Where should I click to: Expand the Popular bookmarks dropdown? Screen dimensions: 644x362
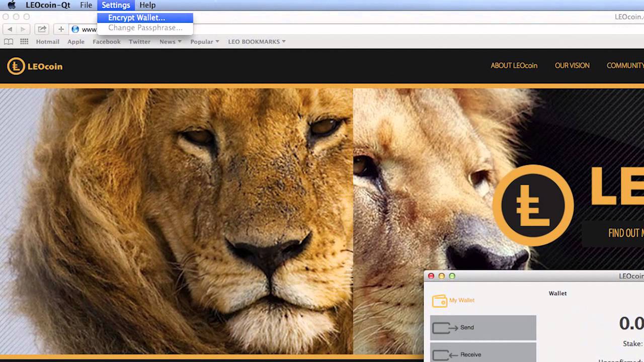pyautogui.click(x=205, y=42)
